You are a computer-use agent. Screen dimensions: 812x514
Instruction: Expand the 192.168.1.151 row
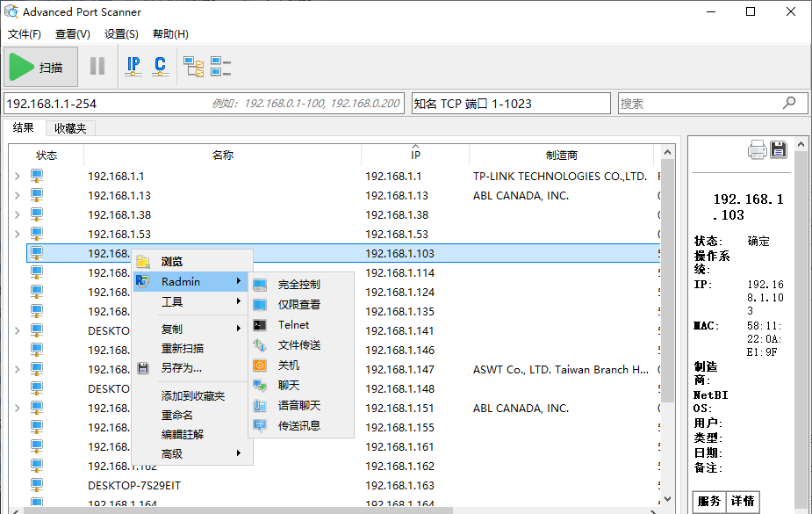(17, 409)
